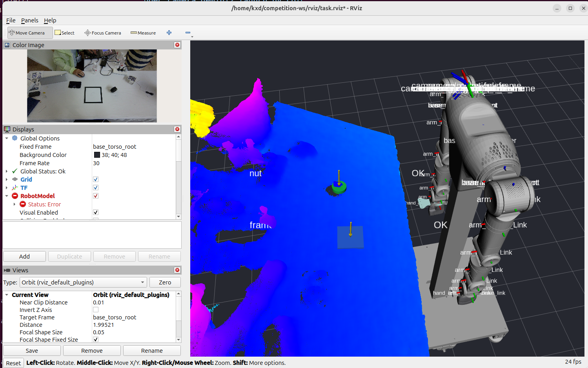This screenshot has width=588, height=368.
Task: Click the Focal Shape Size value 0.05
Action: (98, 332)
